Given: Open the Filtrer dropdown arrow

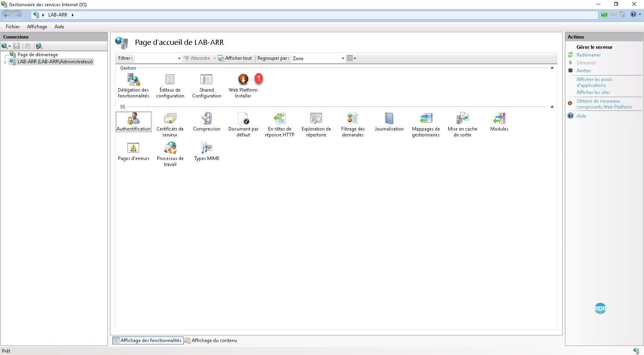Looking at the screenshot, I should tap(179, 58).
